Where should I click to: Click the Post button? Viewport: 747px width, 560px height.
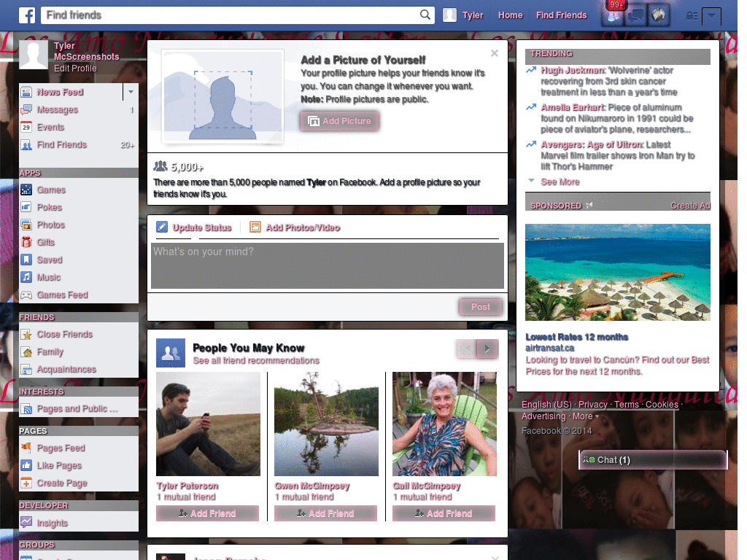pyautogui.click(x=481, y=307)
